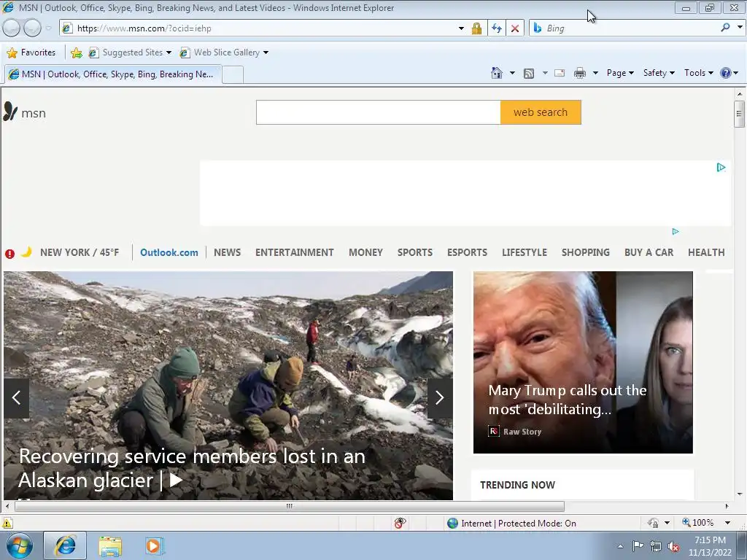Expand the address bar history dropdown
Viewport: 747px width, 560px height.
(461, 28)
